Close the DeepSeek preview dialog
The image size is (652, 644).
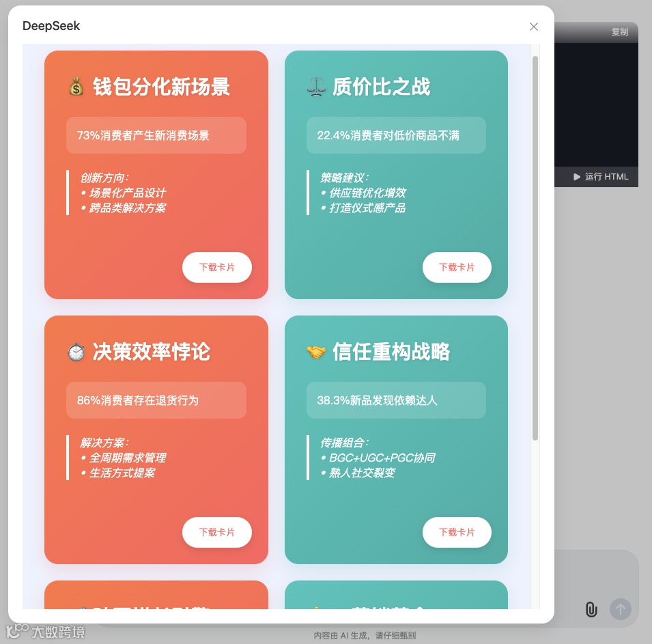(x=534, y=27)
